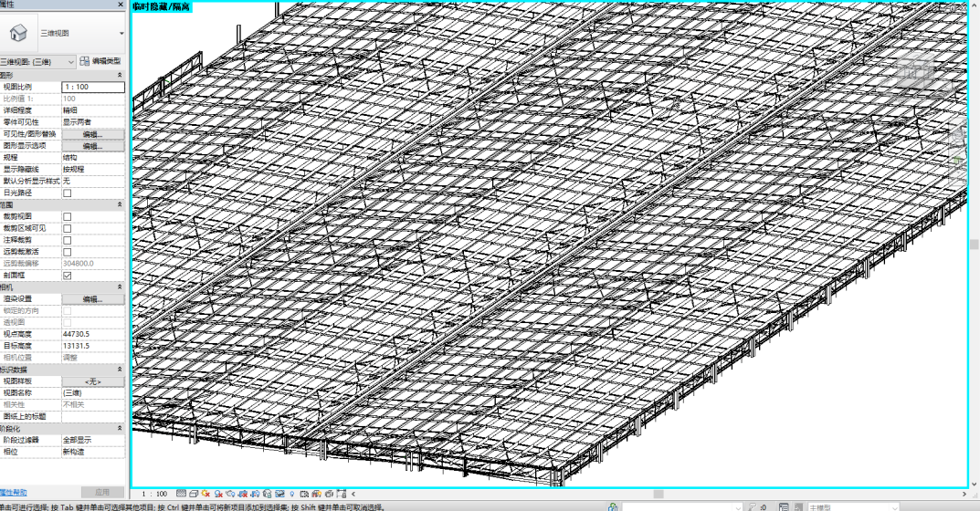Click the horizontal scrollbar thumb below canvas

(659, 495)
